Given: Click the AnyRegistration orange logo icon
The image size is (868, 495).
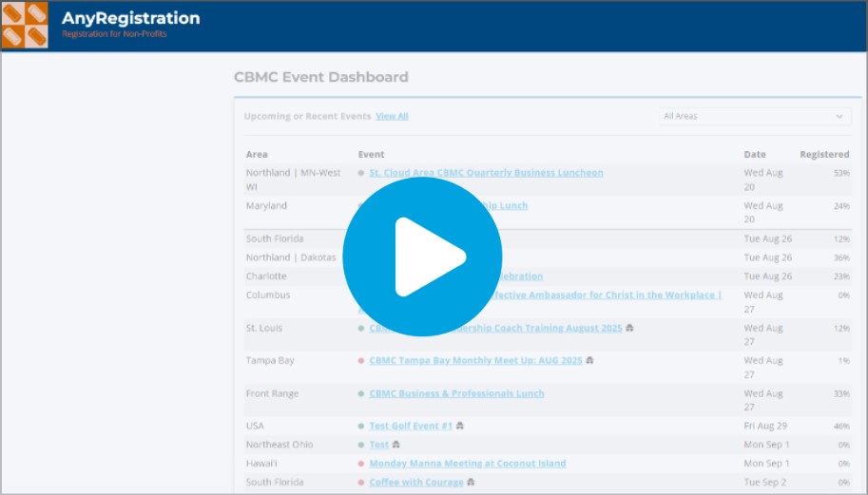Looking at the screenshot, I should tap(25, 26).
